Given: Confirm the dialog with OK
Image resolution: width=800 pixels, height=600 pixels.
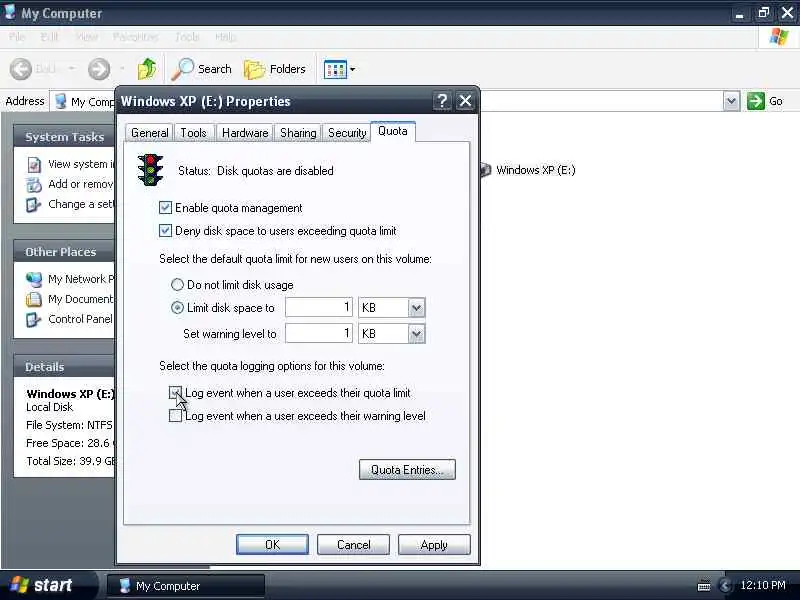Looking at the screenshot, I should 272,544.
